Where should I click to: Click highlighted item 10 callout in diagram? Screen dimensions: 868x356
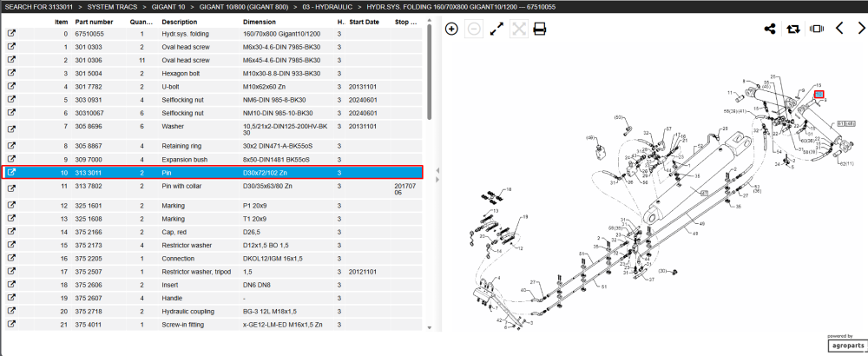pyautogui.click(x=819, y=94)
